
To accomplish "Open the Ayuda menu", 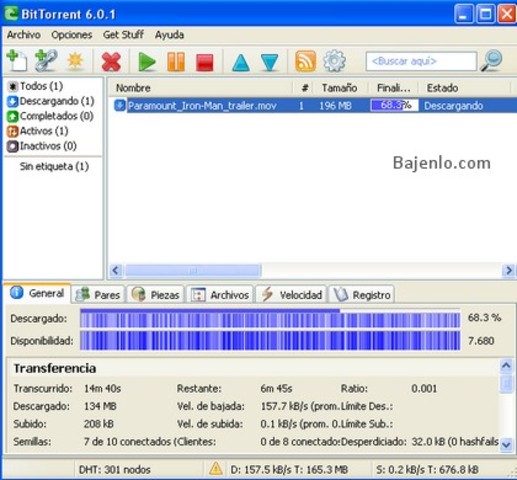I will 169,35.
